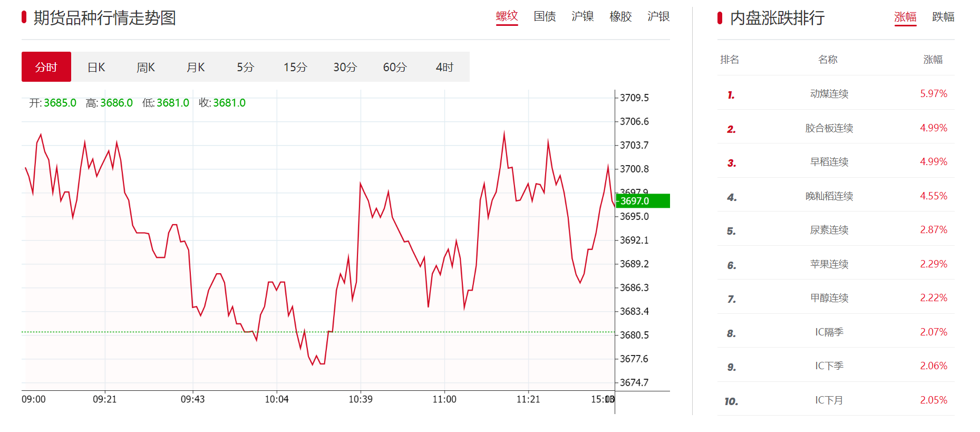The width and height of the screenshot is (980, 432).
Task: Choose the 沪银 futures tab
Action: 658,16
